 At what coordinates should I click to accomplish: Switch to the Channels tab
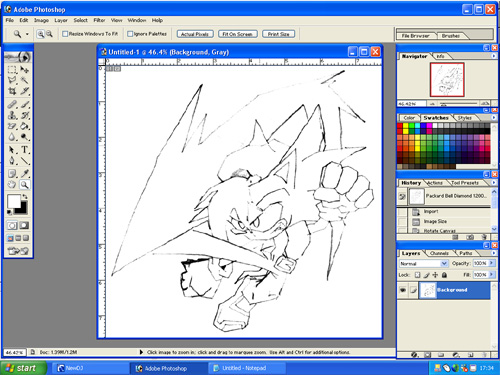tap(439, 253)
